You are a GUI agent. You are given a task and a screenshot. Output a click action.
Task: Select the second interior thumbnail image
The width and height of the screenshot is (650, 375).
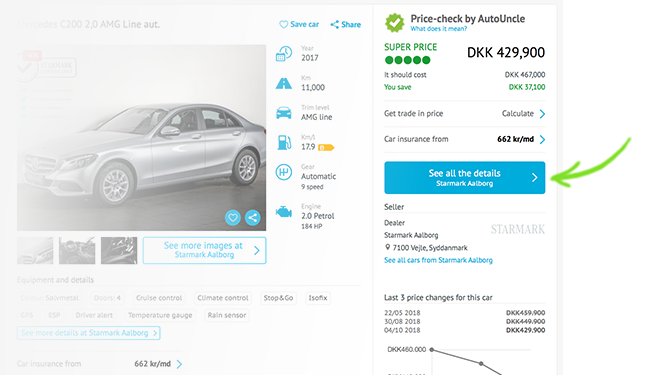point(119,250)
